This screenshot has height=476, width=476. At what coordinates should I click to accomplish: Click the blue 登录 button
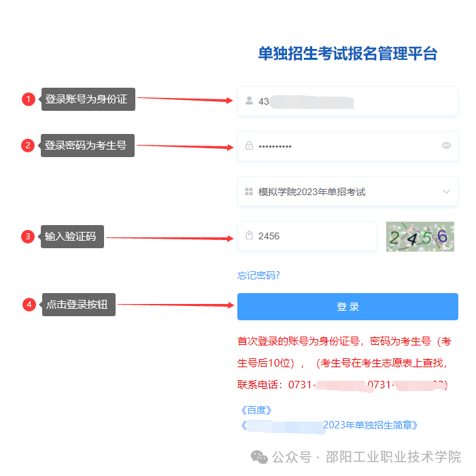347,307
